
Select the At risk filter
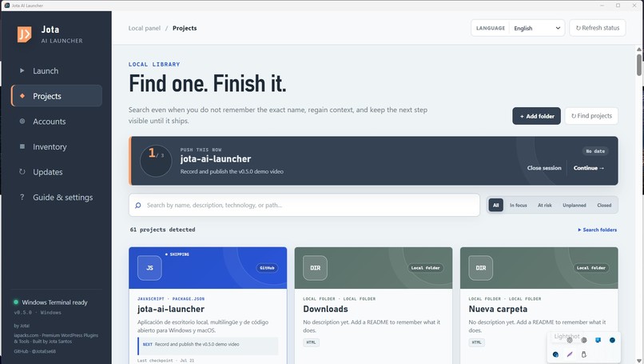(545, 205)
